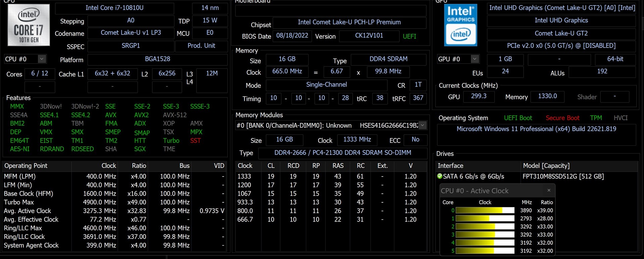Select the 1333 row in memory timings table

pyautogui.click(x=331, y=176)
